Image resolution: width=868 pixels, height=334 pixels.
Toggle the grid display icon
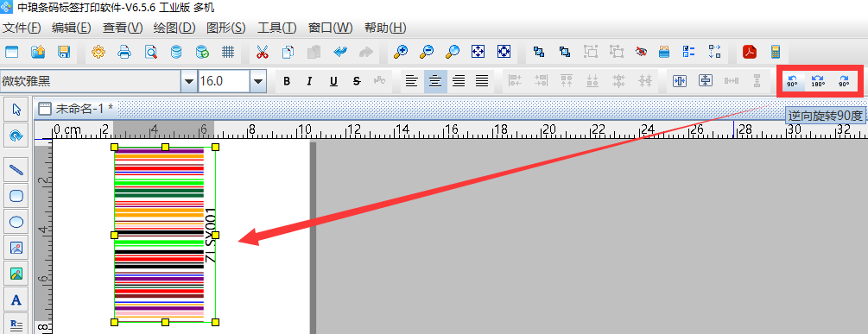click(228, 53)
